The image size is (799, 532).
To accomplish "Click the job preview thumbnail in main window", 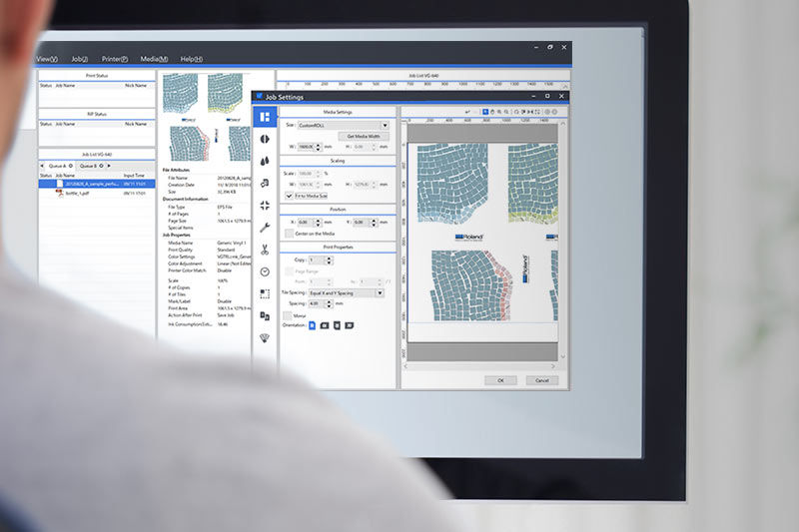I will (207, 117).
